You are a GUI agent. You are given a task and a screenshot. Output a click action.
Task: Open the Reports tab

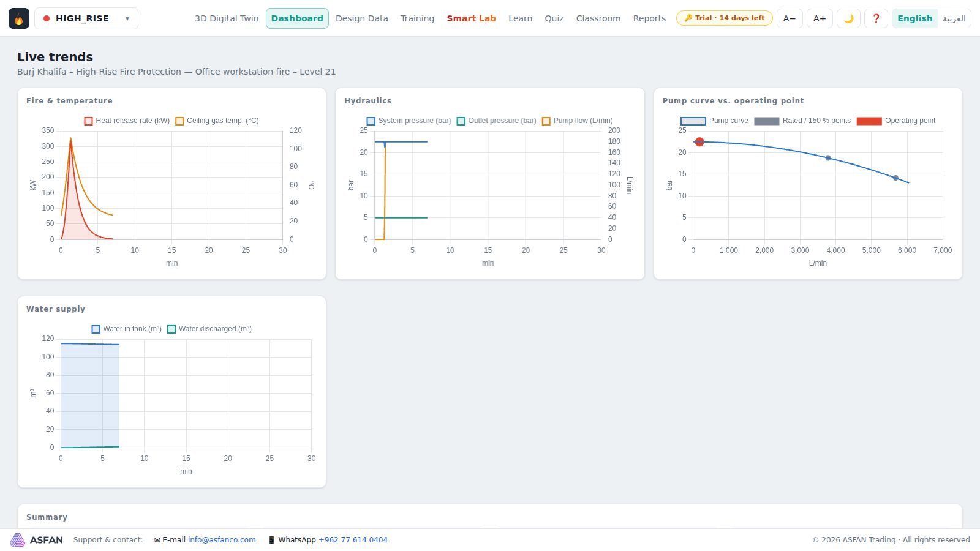click(x=649, y=18)
